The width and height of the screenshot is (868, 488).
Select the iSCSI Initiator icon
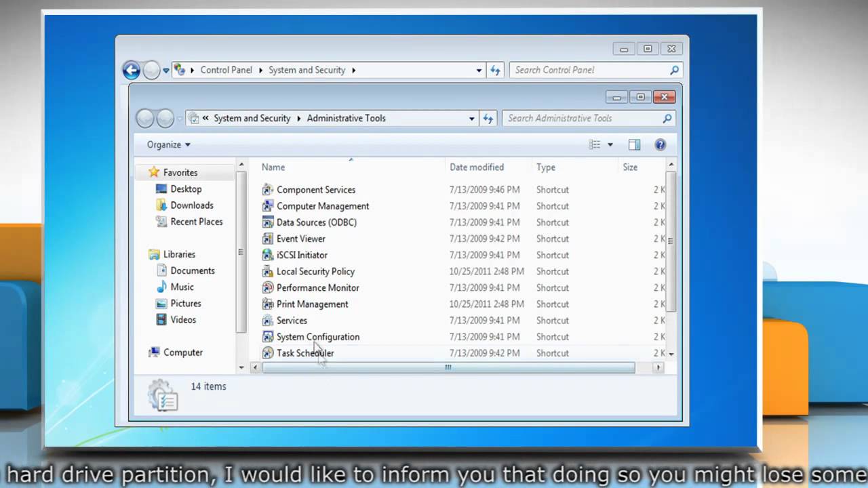(268, 255)
